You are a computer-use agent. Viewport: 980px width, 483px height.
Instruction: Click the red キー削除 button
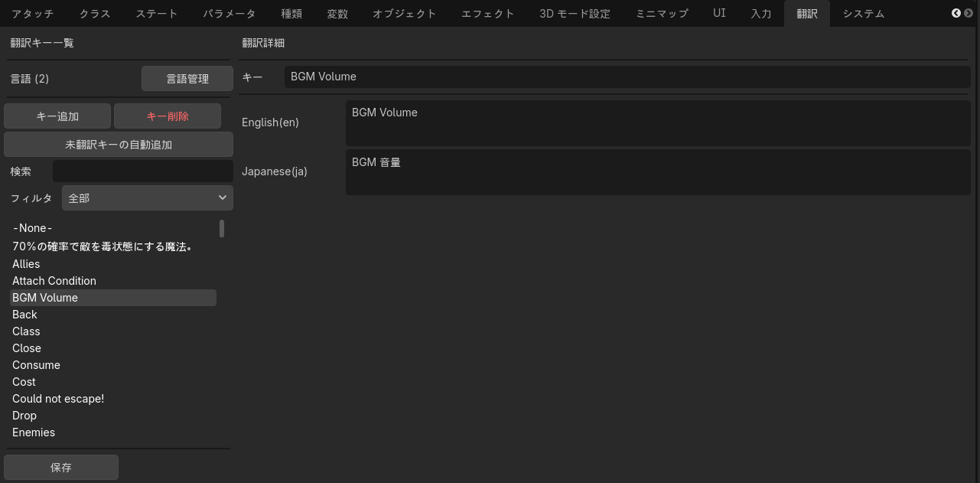click(x=168, y=116)
